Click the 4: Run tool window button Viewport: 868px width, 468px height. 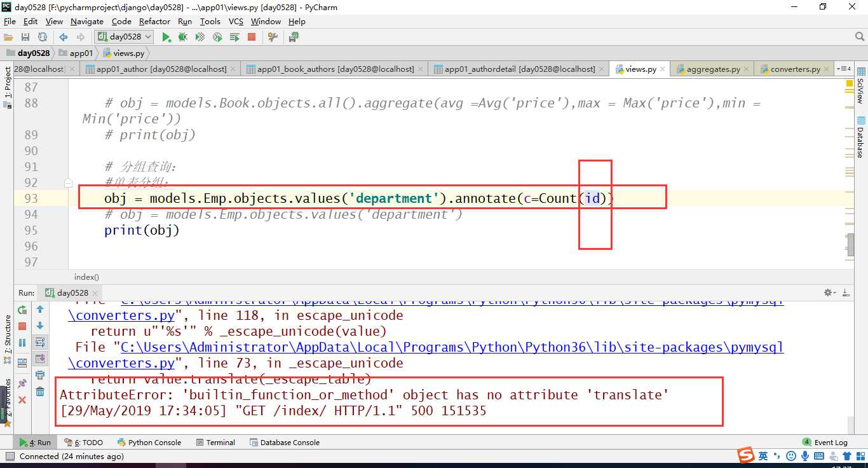pos(35,443)
